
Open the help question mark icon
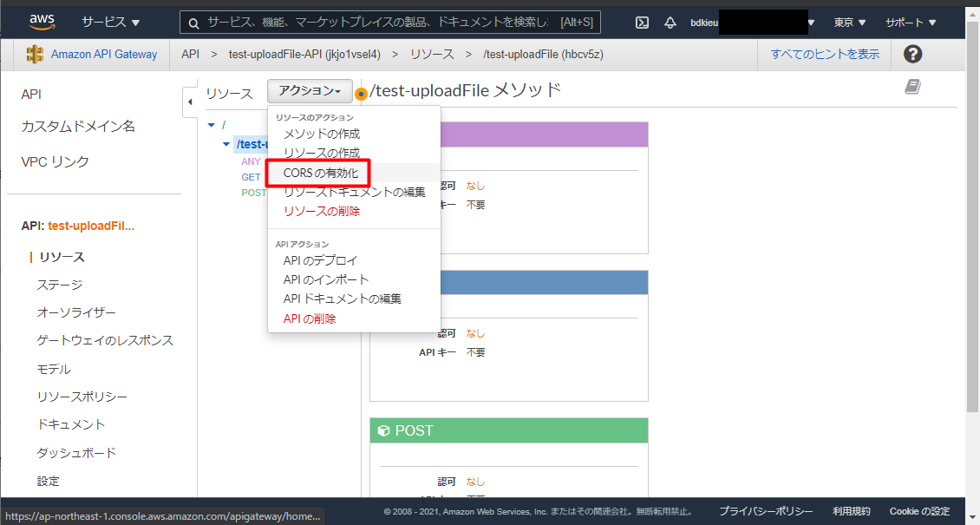(x=912, y=55)
